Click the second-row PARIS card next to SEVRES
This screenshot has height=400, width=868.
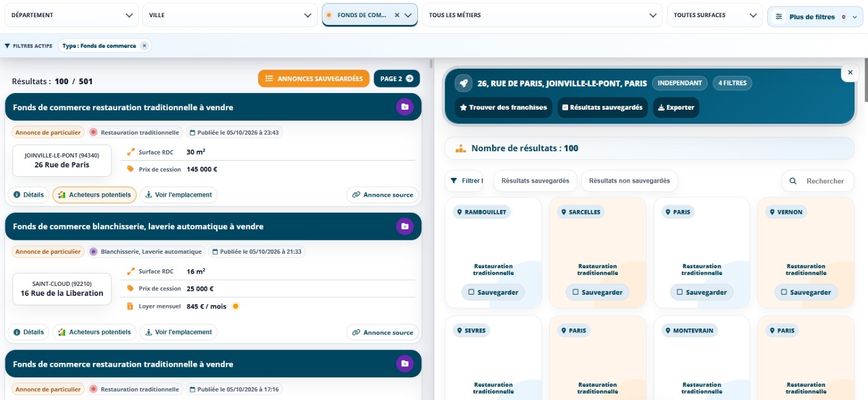tap(598, 358)
